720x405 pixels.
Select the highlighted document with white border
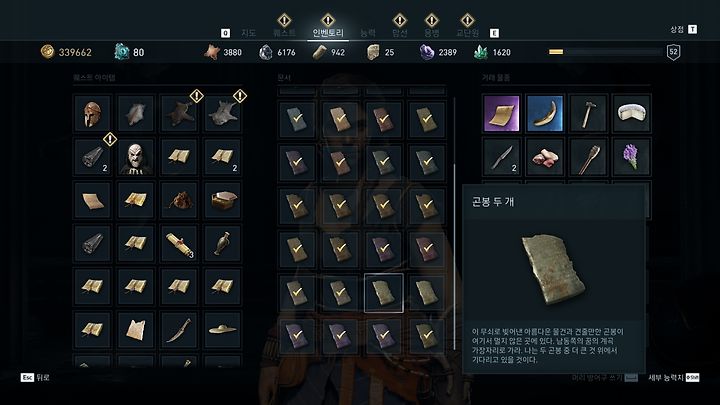[383, 293]
